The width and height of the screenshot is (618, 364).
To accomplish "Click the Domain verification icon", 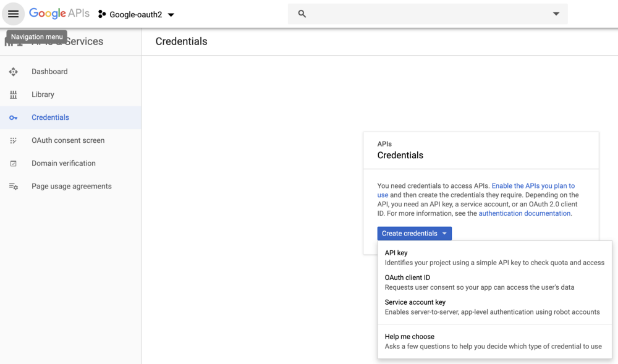I will (13, 163).
